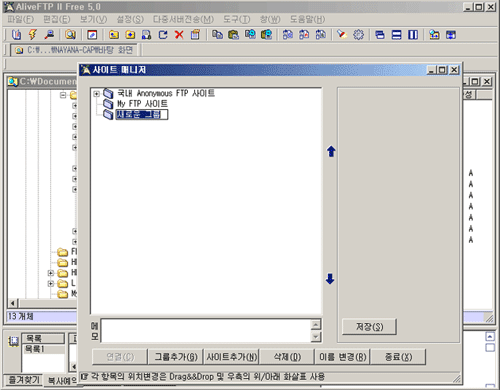
Task: Open the site manager book toolbar icon
Action: click(16, 34)
